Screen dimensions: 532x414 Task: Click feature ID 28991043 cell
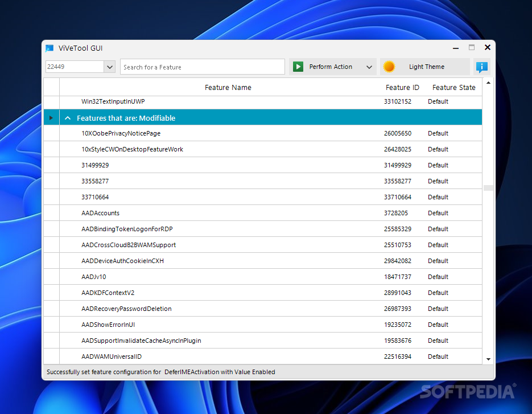(x=398, y=293)
